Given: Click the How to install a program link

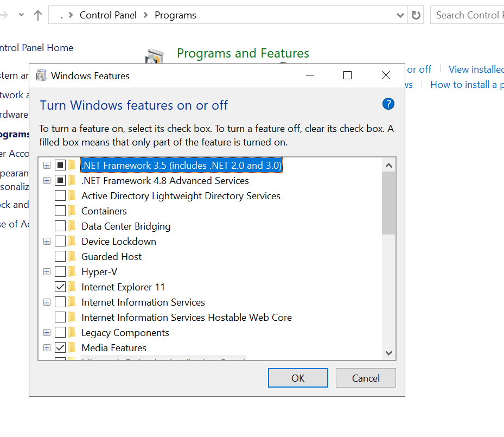Looking at the screenshot, I should [467, 85].
